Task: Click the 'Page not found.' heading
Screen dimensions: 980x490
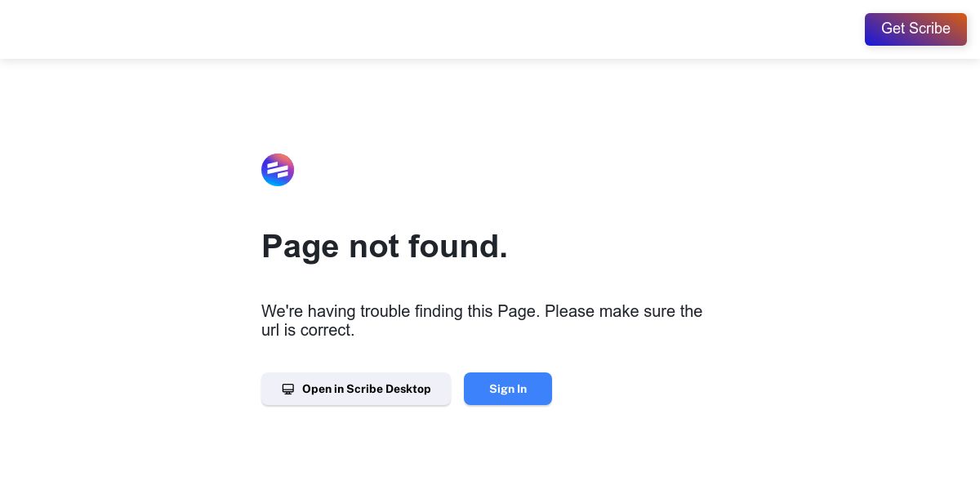Action: tap(385, 246)
